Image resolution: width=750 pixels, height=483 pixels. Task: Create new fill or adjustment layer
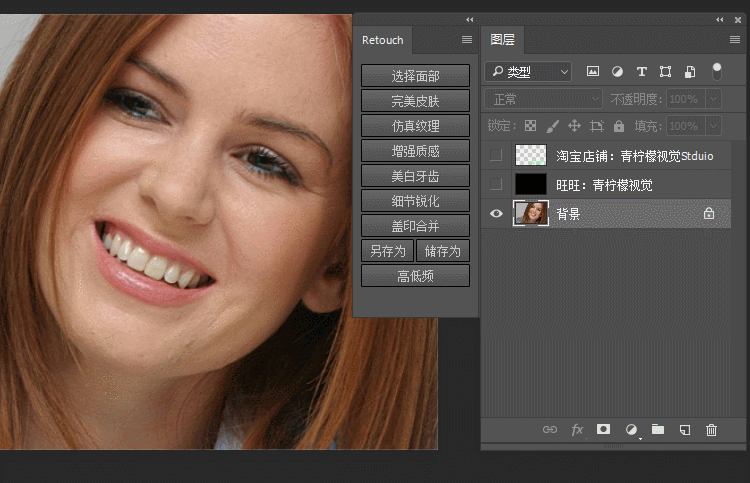[x=631, y=429]
